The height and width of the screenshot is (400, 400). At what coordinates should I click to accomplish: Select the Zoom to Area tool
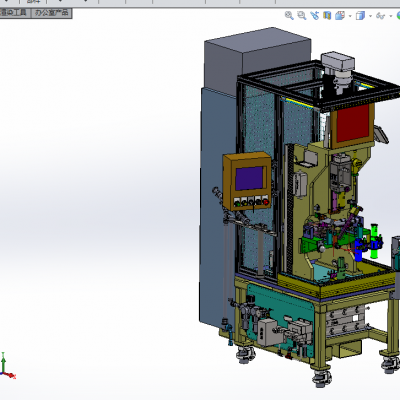pyautogui.click(x=302, y=15)
